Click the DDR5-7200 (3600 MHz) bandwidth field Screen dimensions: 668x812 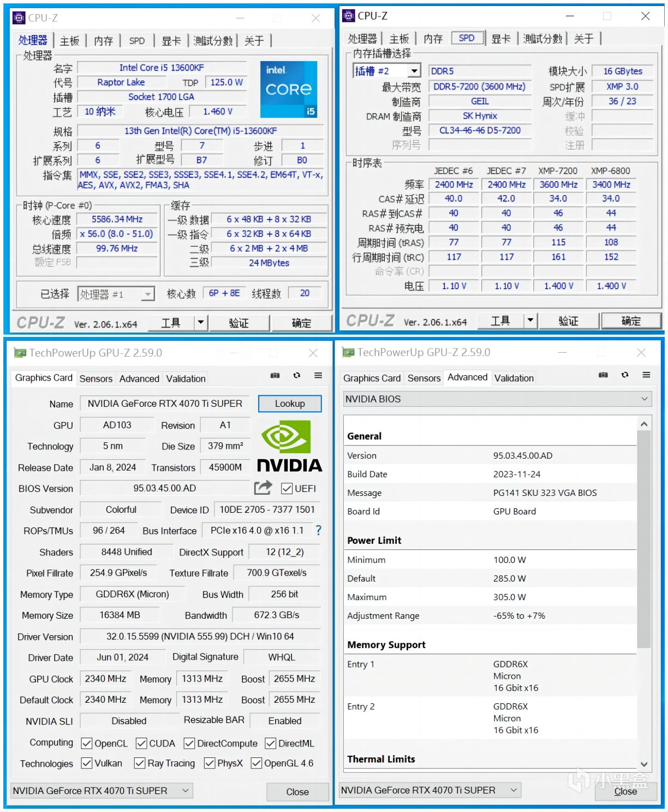480,86
